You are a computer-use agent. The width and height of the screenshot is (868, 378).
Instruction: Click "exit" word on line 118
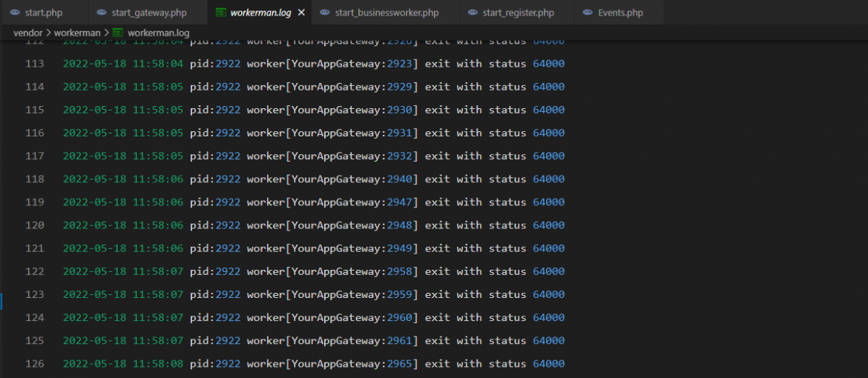pos(437,179)
